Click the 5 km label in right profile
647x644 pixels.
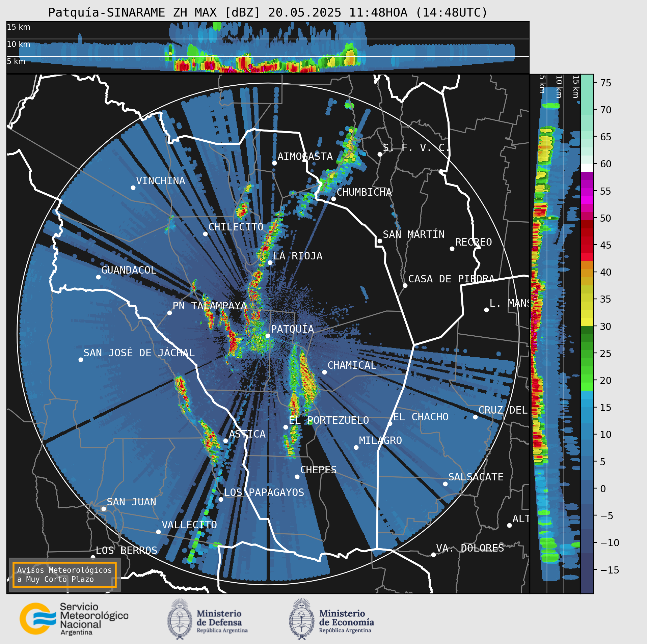(x=542, y=84)
